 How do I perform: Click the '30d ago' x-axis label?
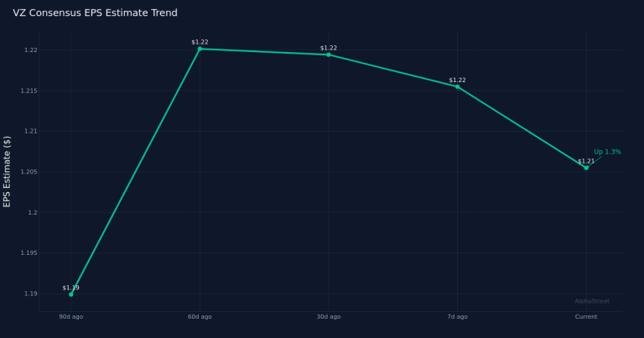point(329,317)
